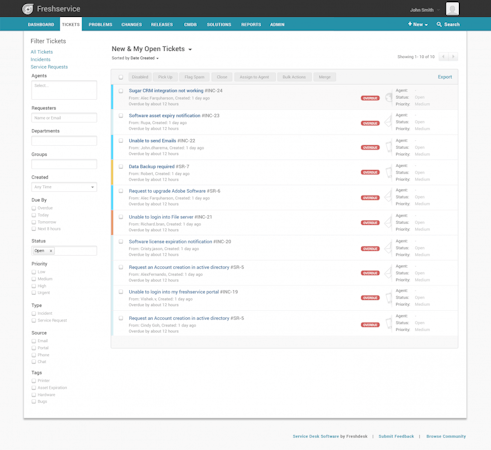The image size is (491, 450).
Task: Click the Export link
Action: click(x=445, y=77)
